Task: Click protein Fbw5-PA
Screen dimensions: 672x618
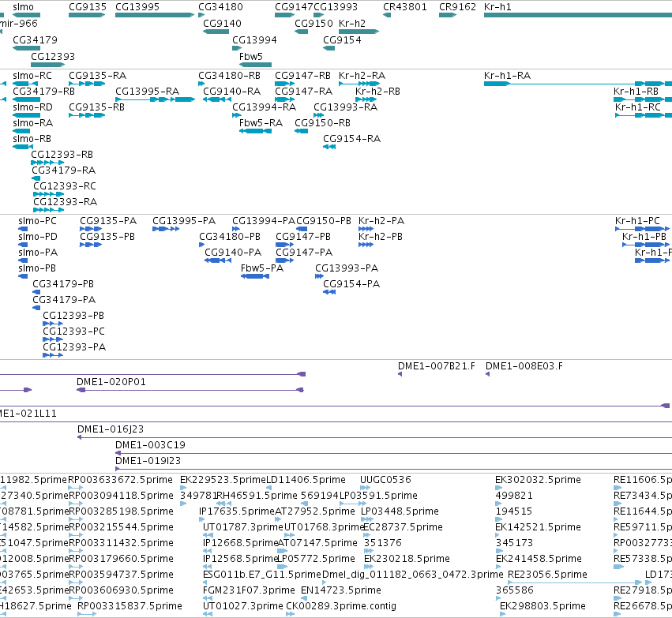Action: pyautogui.click(x=262, y=268)
